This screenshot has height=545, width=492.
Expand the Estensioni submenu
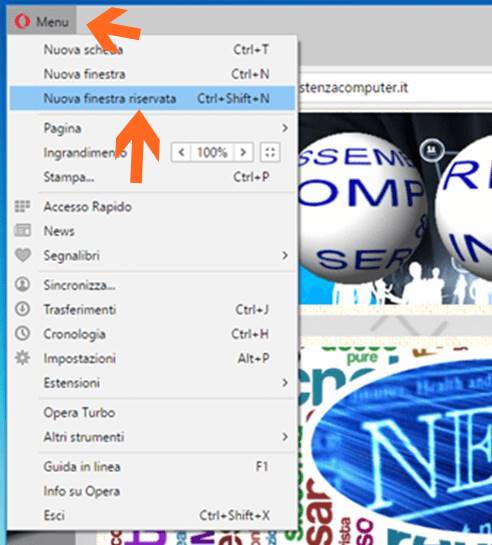(152, 383)
